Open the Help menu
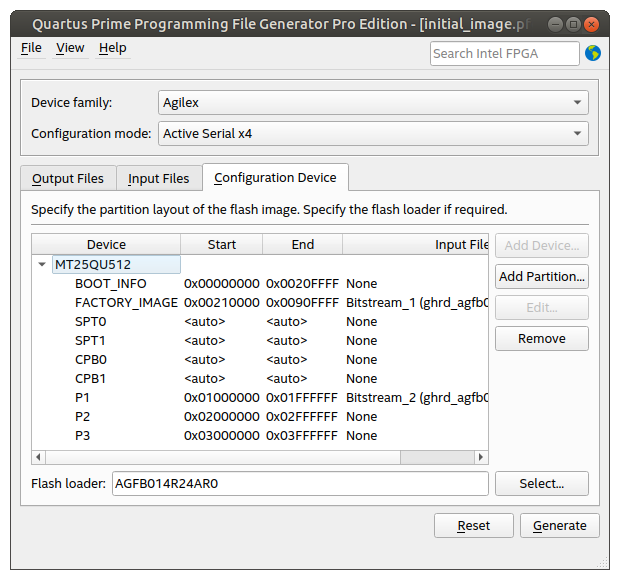The width and height of the screenshot is (620, 580). point(113,48)
